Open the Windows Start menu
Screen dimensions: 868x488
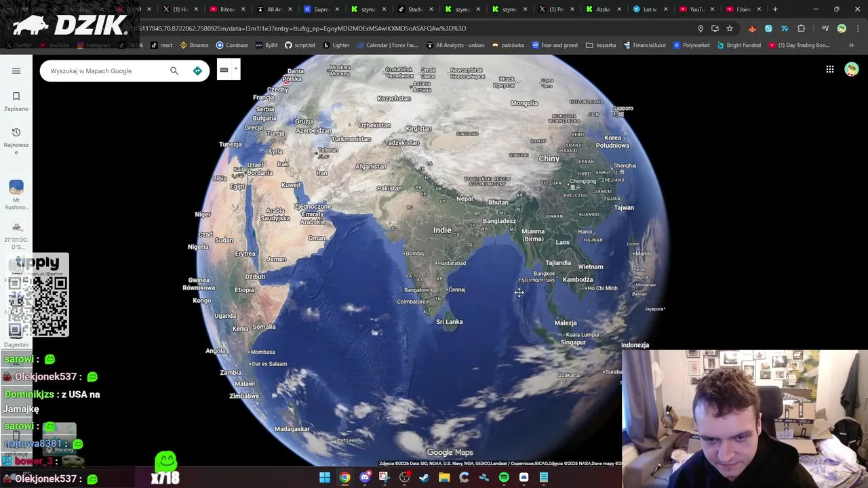click(x=325, y=478)
